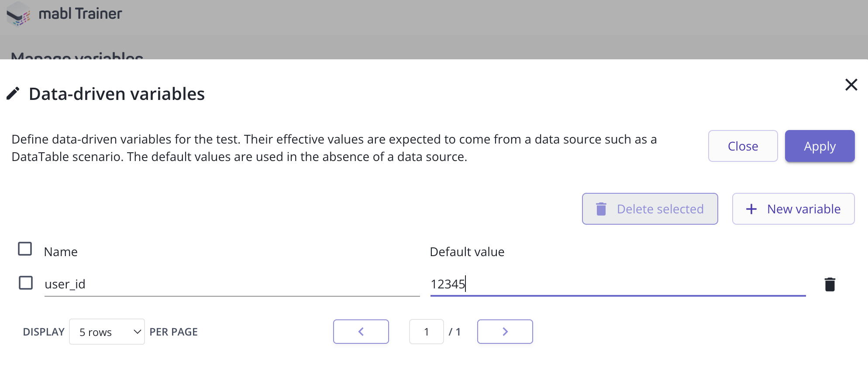
Task: Click the pencil icon beside Data-driven variables
Action: (13, 93)
